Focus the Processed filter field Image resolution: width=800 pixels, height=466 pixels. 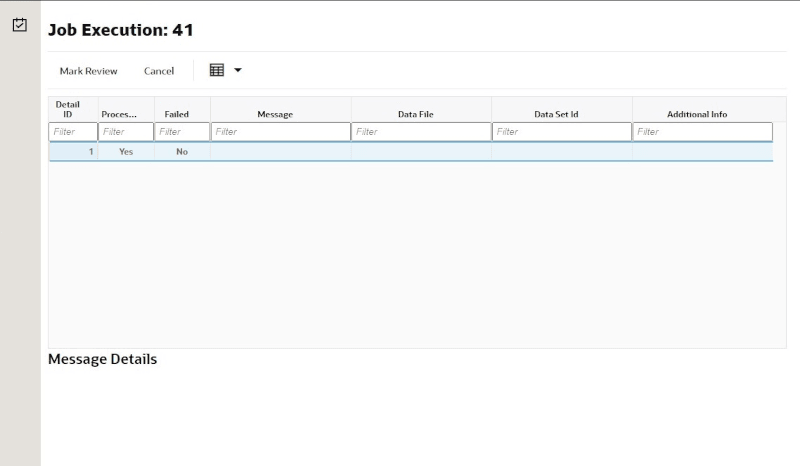(126, 132)
